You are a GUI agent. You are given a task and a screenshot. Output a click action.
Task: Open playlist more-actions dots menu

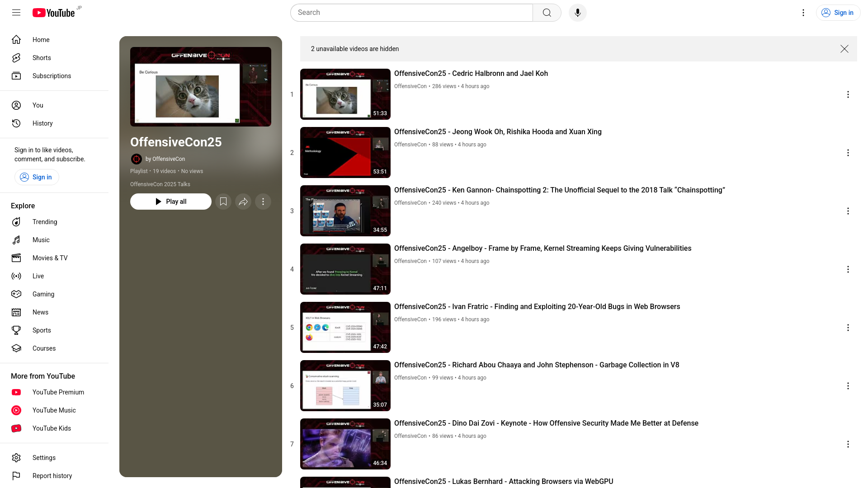coord(263,202)
